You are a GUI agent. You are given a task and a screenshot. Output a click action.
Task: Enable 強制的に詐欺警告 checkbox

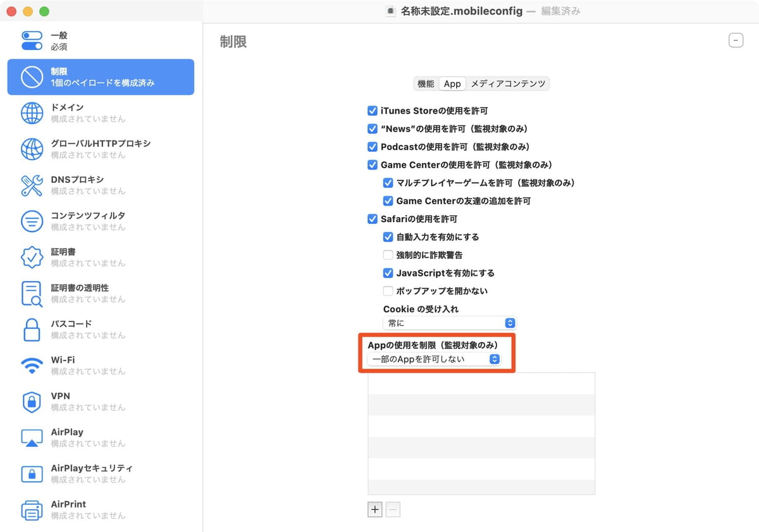(x=388, y=255)
